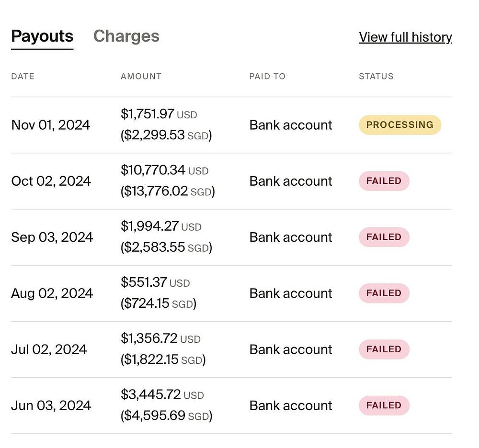Click the STATUS column header

tap(376, 77)
